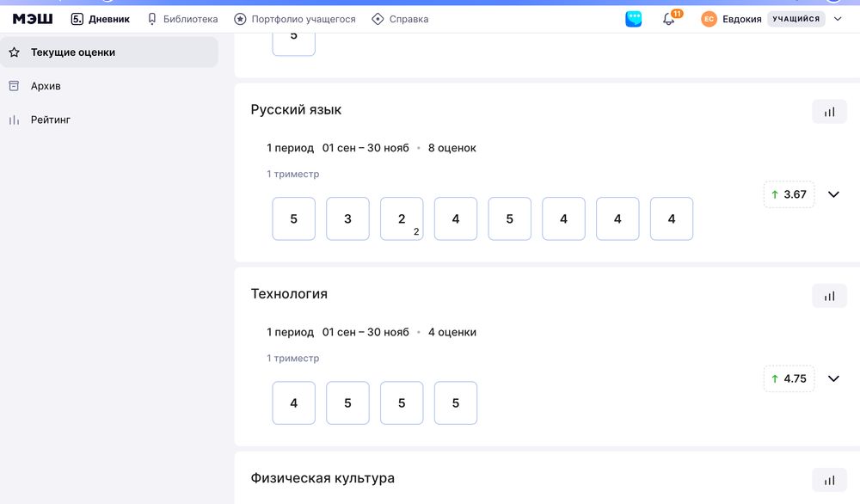Click the Портфолио star-circle icon
The height and width of the screenshot is (504, 860).
point(240,19)
